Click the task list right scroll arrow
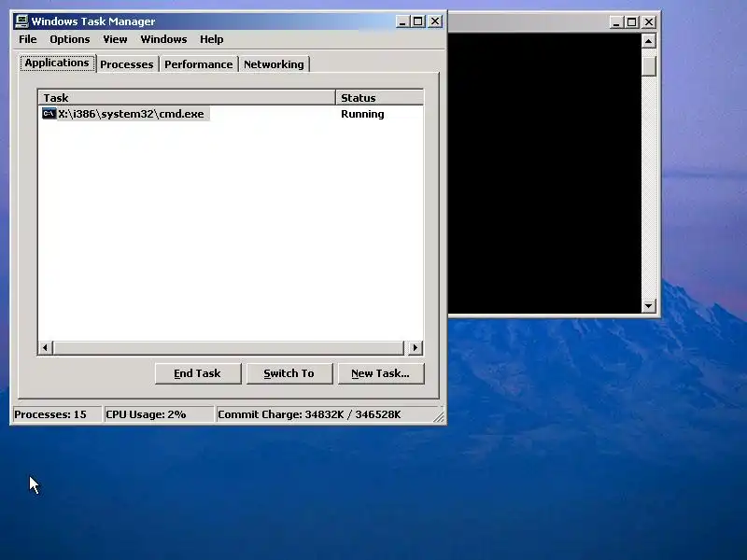 tap(415, 347)
